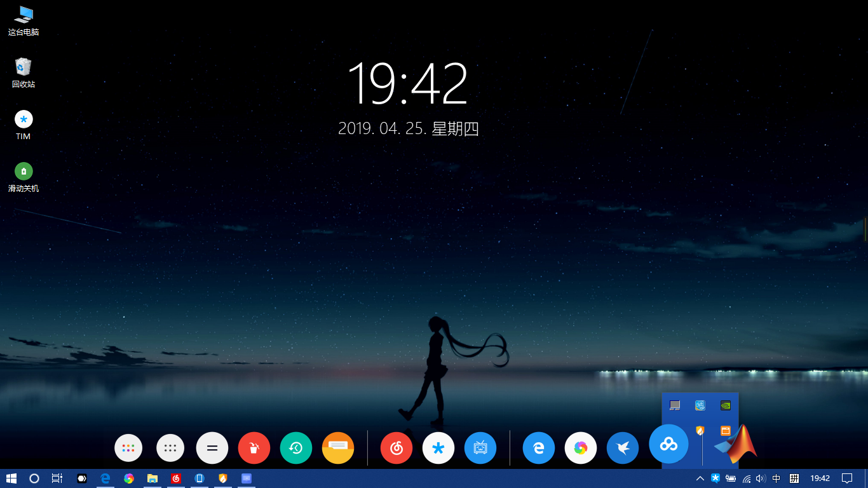The height and width of the screenshot is (488, 868).
Task: Open the pinwheel browser on the taskbar
Action: [129, 478]
